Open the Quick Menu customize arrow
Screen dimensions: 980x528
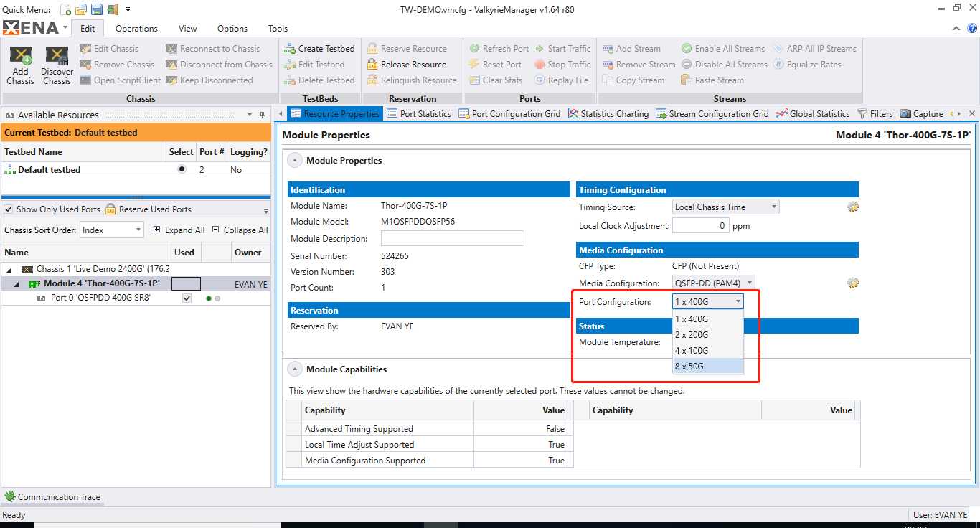click(x=128, y=9)
